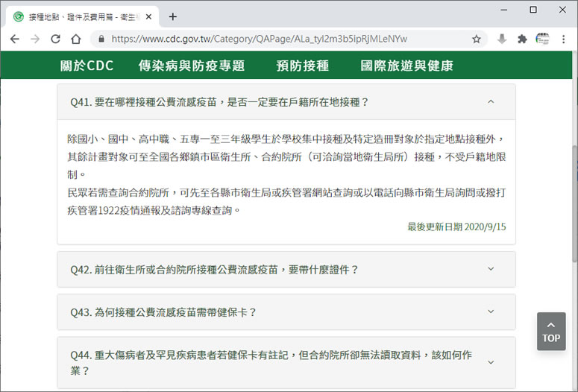Reload the current page
This screenshot has width=578, height=392.
pos(56,39)
